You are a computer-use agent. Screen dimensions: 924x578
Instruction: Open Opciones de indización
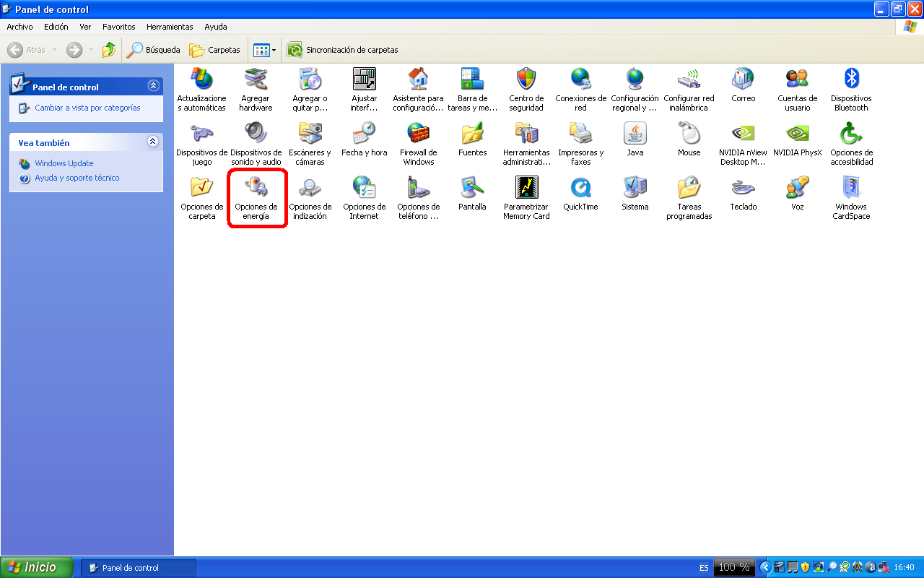[310, 198]
